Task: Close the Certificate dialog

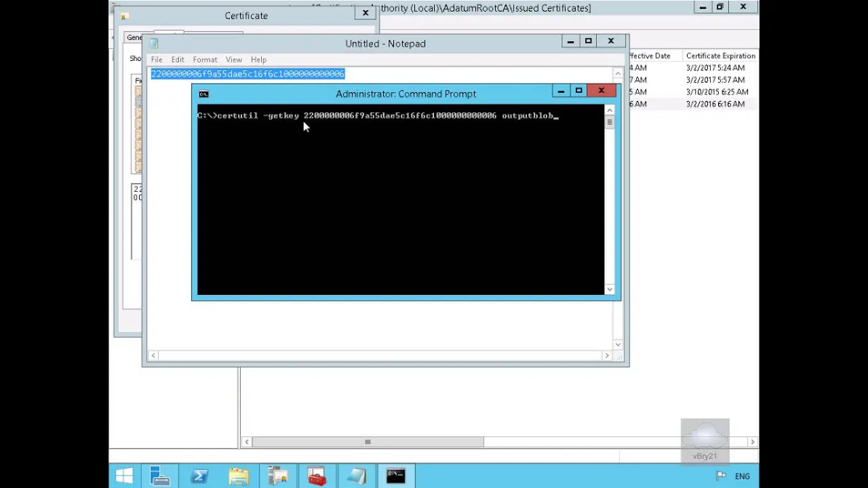Action: [x=365, y=12]
